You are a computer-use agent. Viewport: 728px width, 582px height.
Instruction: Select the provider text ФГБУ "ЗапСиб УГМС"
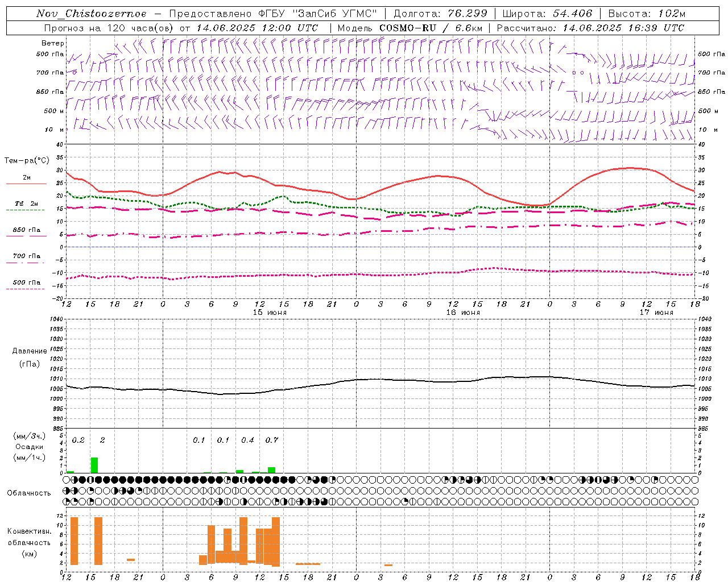[319, 14]
